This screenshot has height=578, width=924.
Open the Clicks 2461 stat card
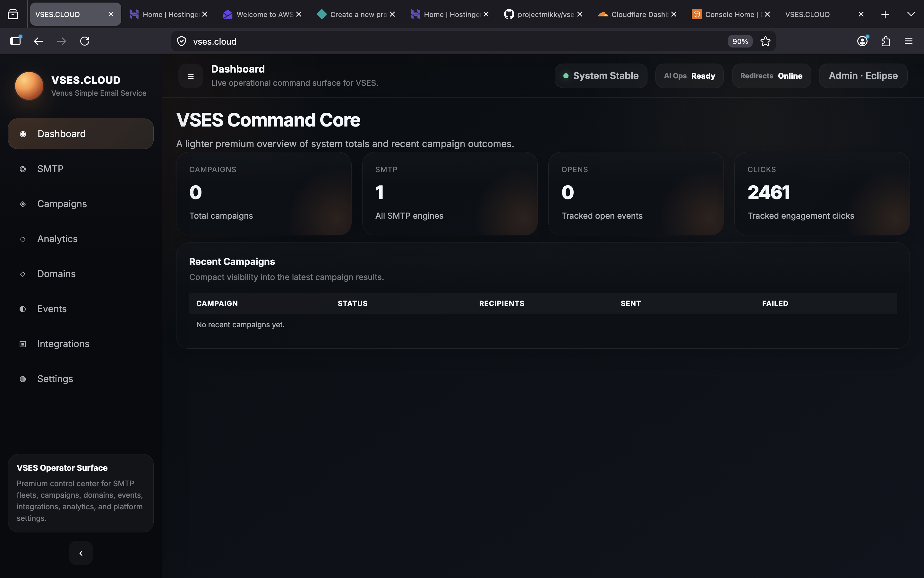pyautogui.click(x=822, y=193)
